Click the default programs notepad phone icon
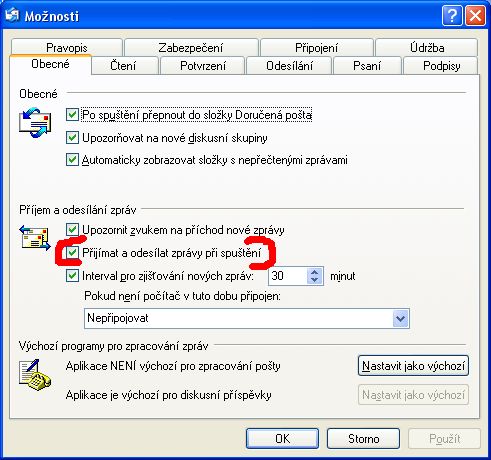This screenshot has height=460, width=491. [35, 374]
